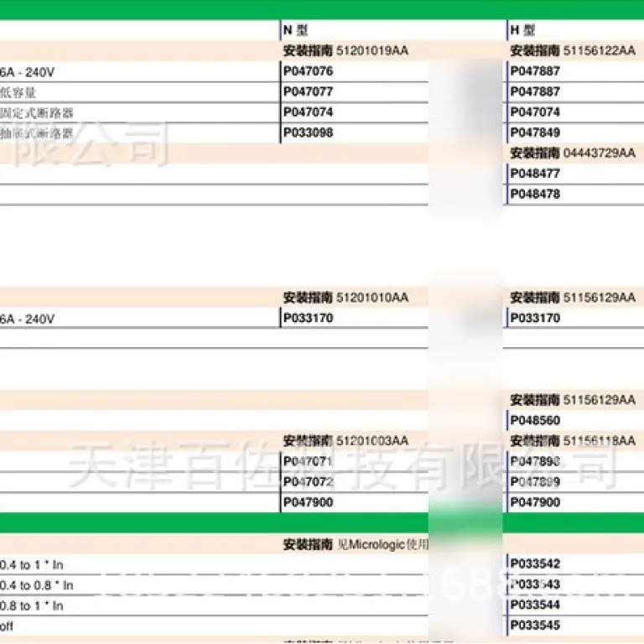The height and width of the screenshot is (644, 644).
Task: Click part number P047076
Action: coord(308,71)
